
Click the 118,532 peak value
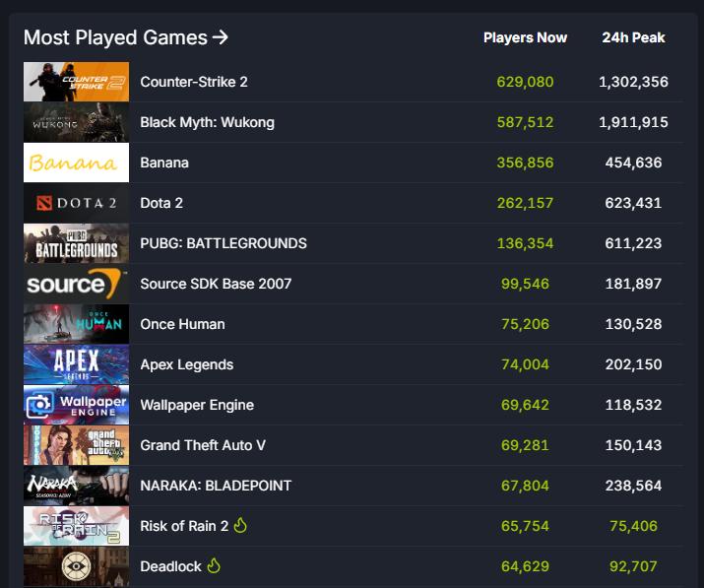click(x=633, y=405)
